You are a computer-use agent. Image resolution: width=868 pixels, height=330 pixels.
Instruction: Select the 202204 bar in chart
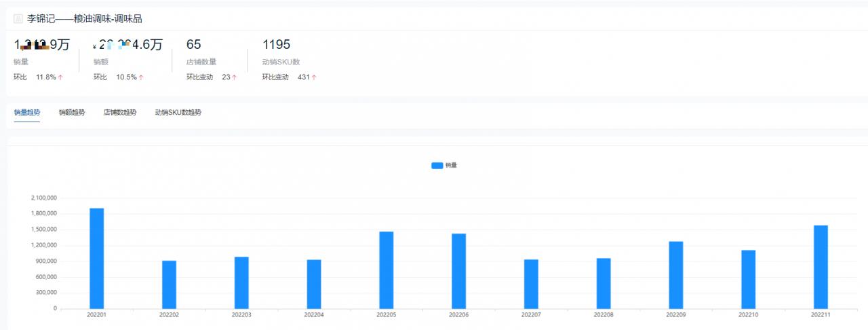314,285
